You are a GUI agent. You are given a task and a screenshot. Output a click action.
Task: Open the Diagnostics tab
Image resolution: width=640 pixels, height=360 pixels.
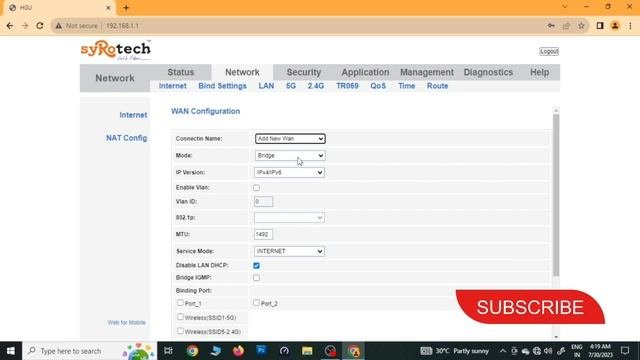(488, 72)
